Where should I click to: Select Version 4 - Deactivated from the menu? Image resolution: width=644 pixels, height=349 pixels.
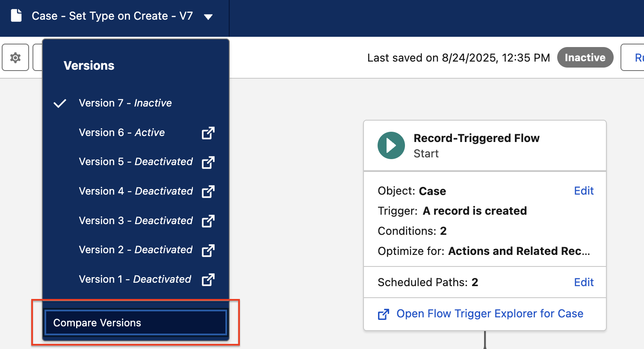tap(135, 191)
